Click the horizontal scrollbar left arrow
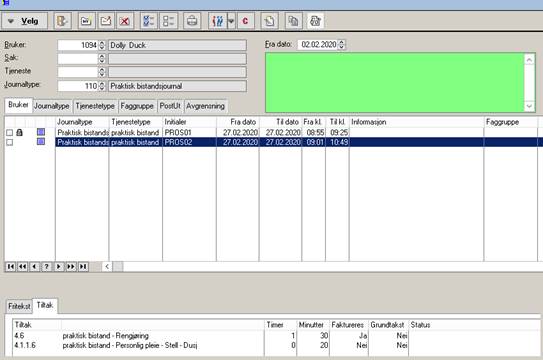543x360 pixels. (x=107, y=267)
